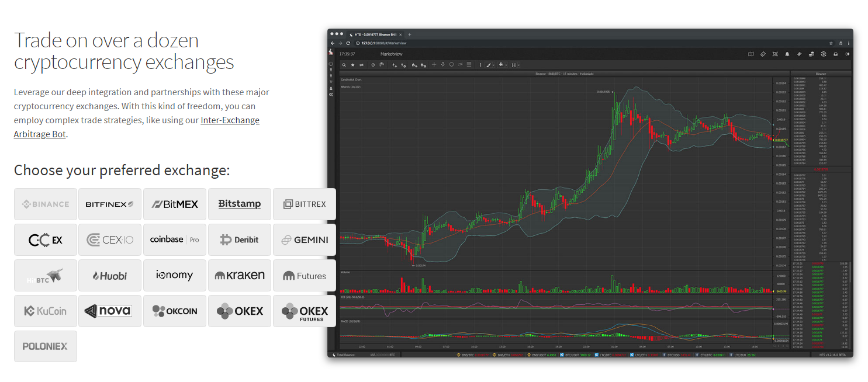
Task: Click the browser back arrow
Action: (333, 43)
